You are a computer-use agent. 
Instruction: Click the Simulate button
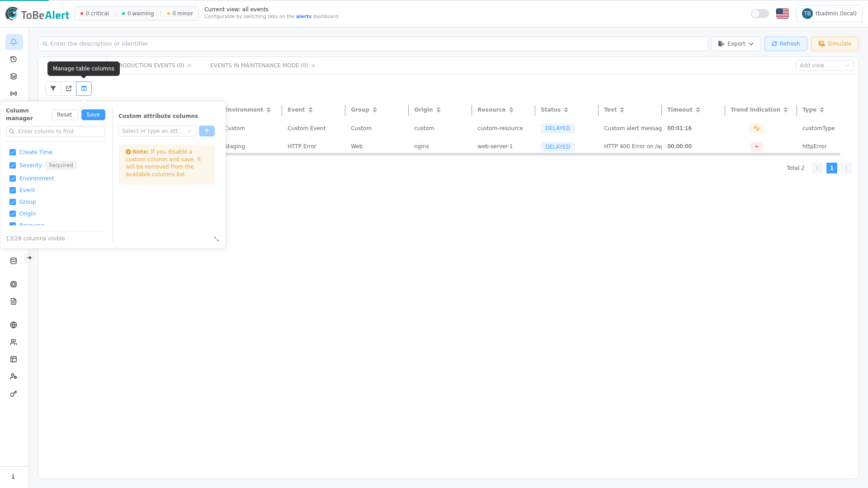click(x=835, y=44)
